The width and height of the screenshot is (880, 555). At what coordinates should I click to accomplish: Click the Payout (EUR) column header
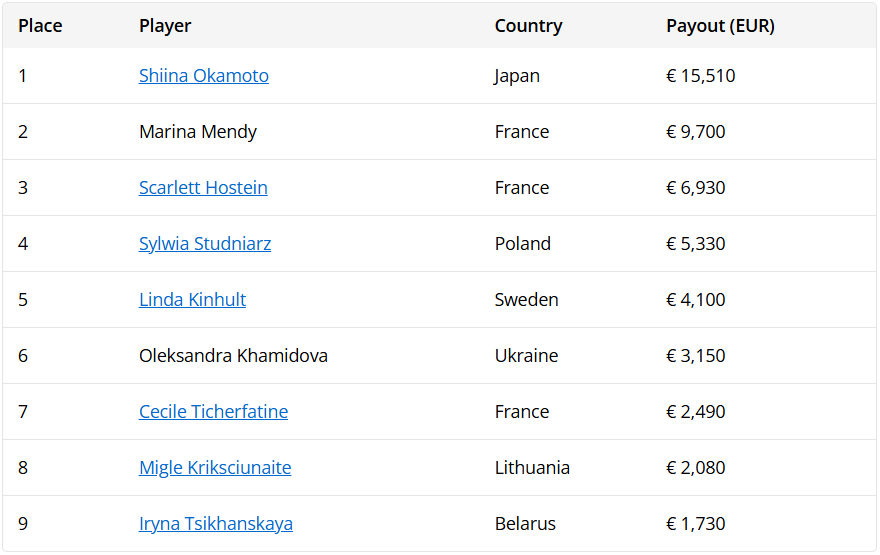720,26
